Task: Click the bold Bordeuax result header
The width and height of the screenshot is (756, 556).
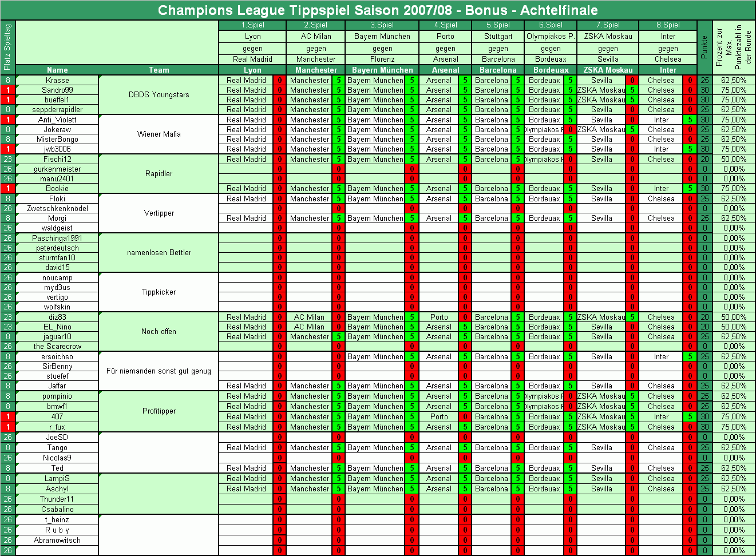Action: [x=551, y=70]
